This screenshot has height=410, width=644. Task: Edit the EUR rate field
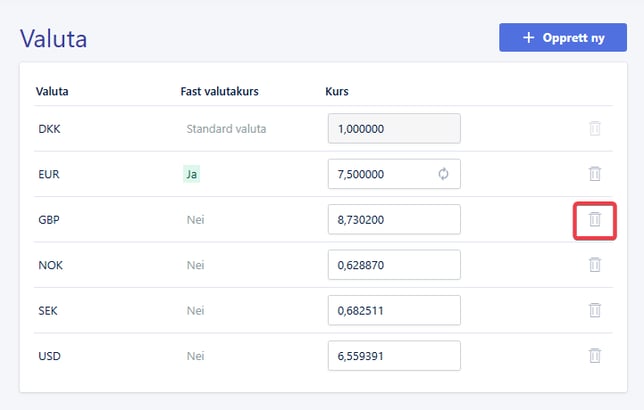pos(380,174)
